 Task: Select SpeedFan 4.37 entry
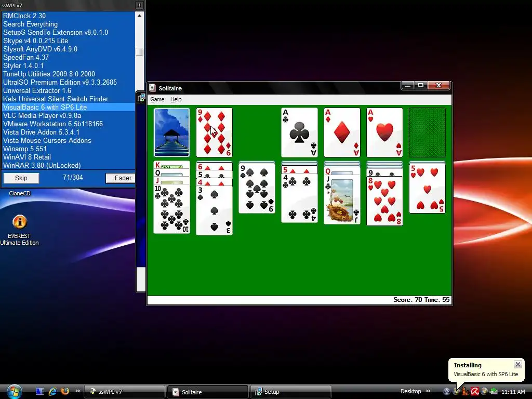coord(68,57)
